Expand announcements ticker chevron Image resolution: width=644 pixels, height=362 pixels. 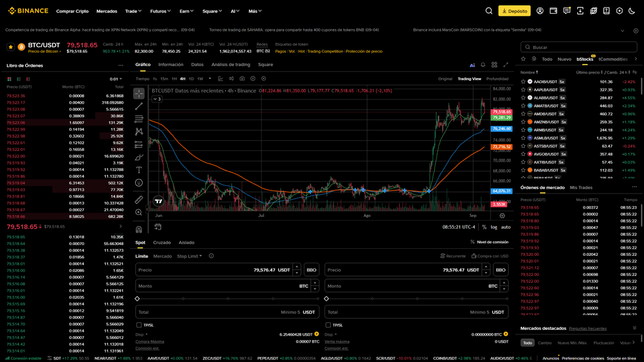[623, 30]
